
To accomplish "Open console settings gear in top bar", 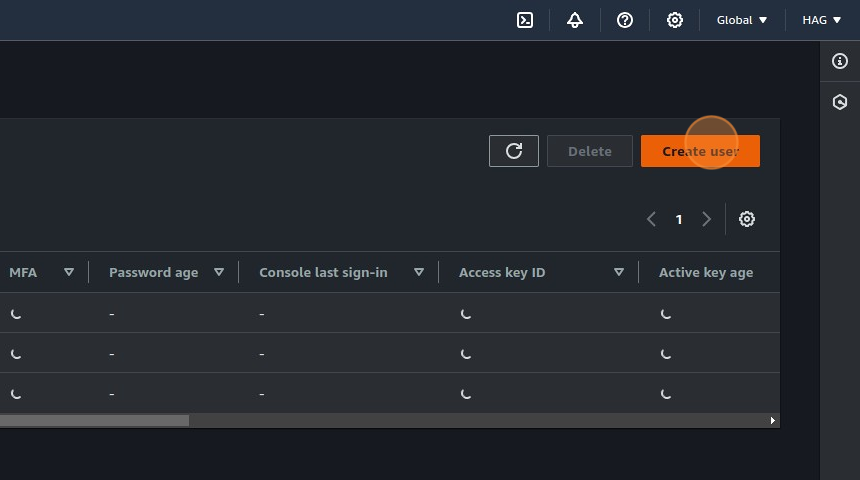I will 675,20.
